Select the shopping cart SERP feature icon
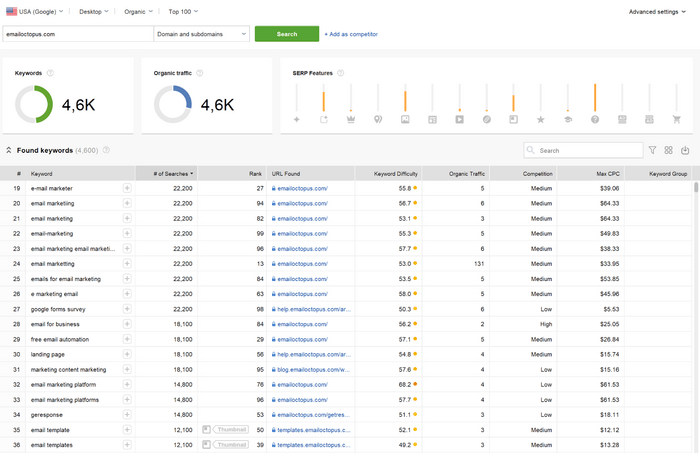 click(676, 119)
